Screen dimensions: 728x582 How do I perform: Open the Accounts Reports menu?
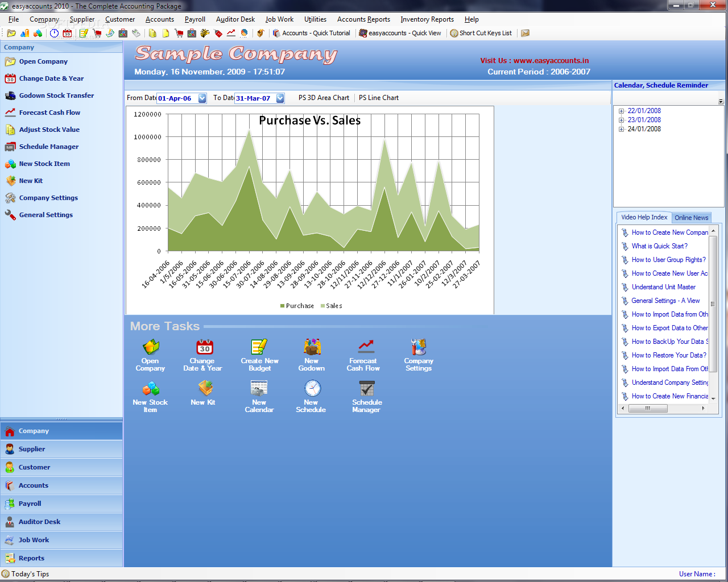363,19
